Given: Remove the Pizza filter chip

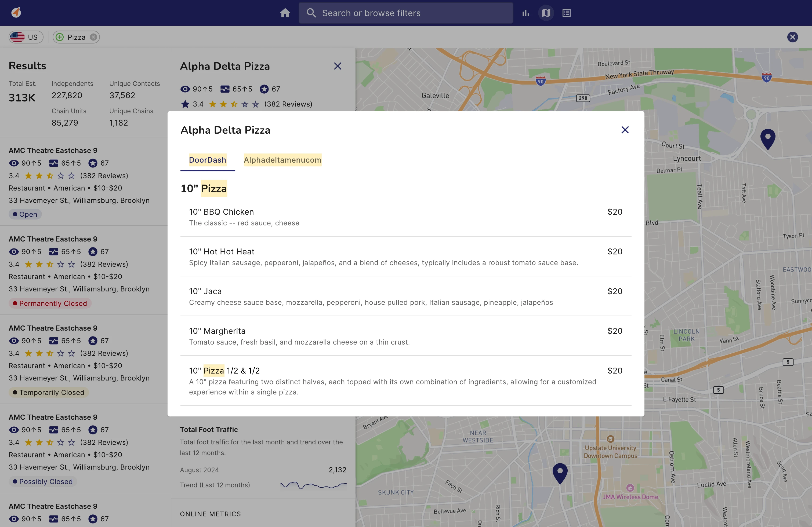Looking at the screenshot, I should (x=93, y=37).
